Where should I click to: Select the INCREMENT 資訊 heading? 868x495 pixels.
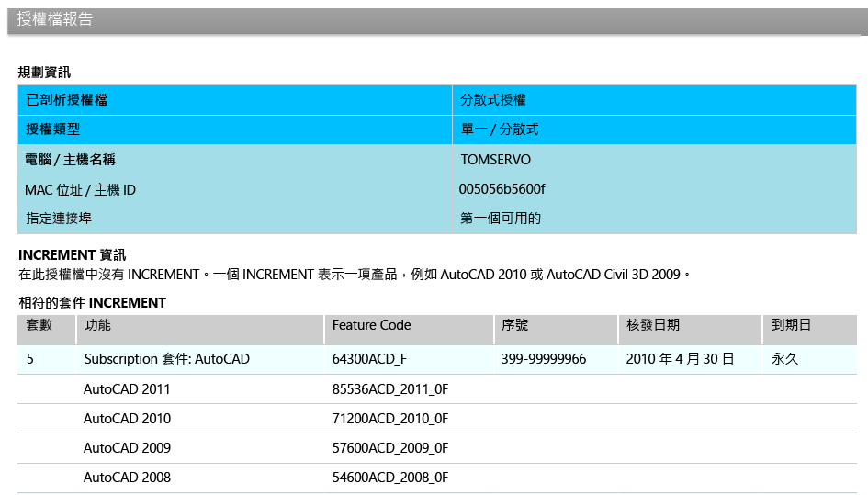click(72, 255)
